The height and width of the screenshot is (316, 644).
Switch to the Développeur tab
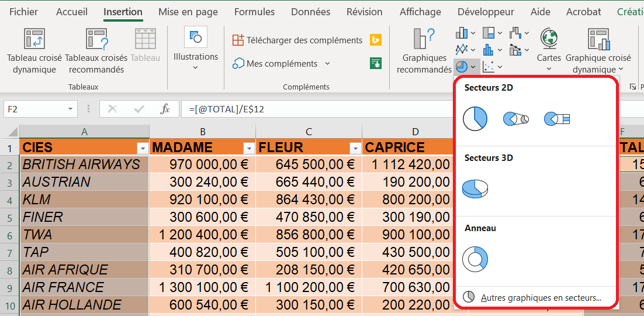[x=486, y=12]
